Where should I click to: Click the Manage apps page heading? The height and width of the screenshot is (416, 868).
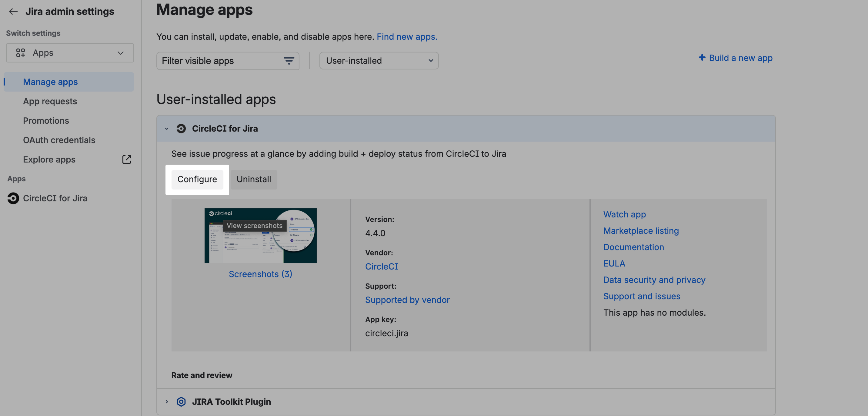204,9
